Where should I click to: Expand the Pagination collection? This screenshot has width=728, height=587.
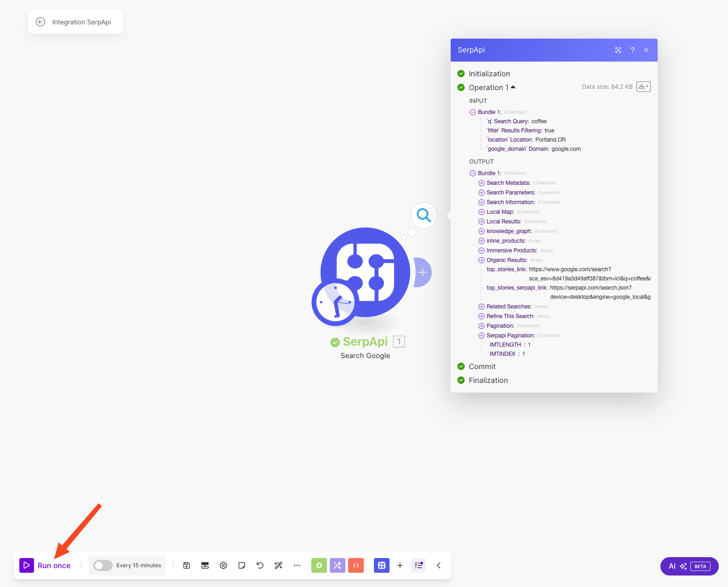[x=482, y=326]
